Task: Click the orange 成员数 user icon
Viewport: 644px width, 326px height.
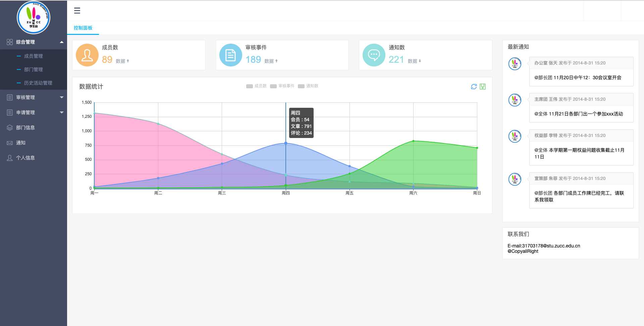Action: [x=87, y=55]
